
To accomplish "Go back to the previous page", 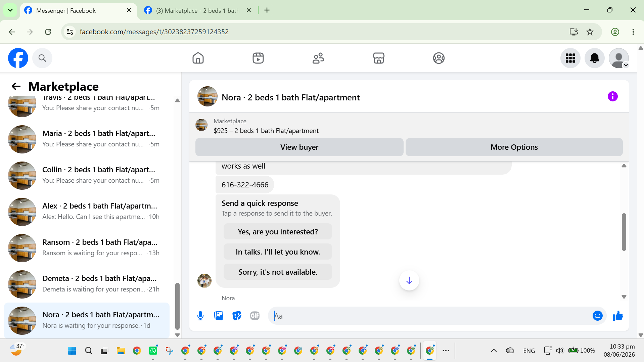I will [x=12, y=32].
